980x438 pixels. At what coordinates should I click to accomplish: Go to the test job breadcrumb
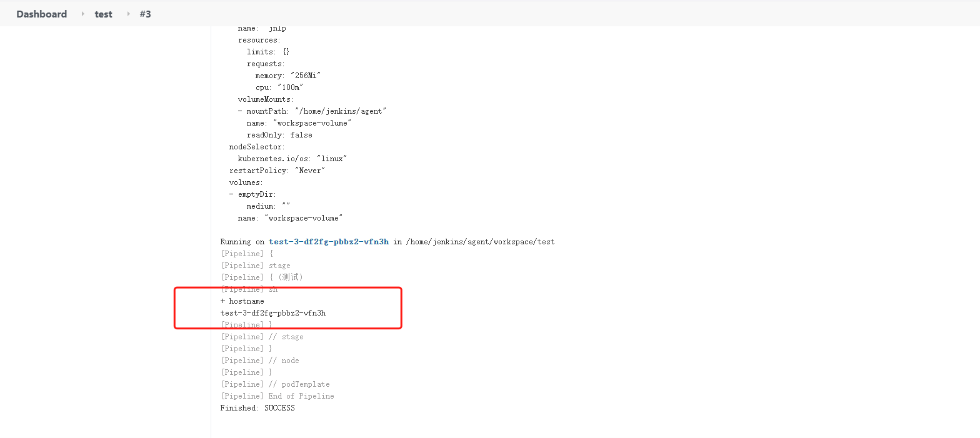pyautogui.click(x=103, y=14)
